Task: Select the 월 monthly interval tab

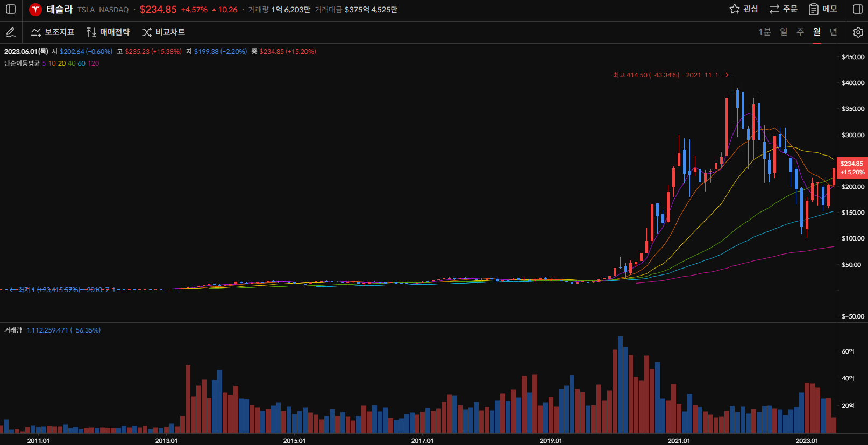Action: [817, 32]
